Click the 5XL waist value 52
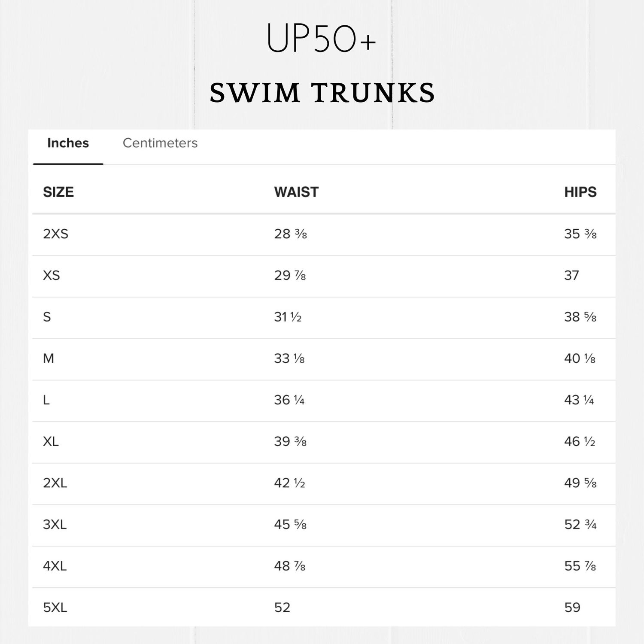Image resolution: width=644 pixels, height=644 pixels. tap(282, 608)
